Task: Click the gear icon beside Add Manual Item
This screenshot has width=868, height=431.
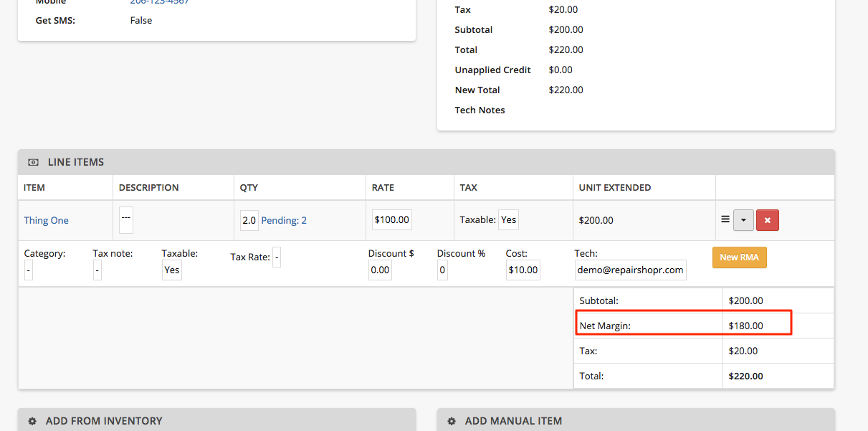Action: coord(452,421)
